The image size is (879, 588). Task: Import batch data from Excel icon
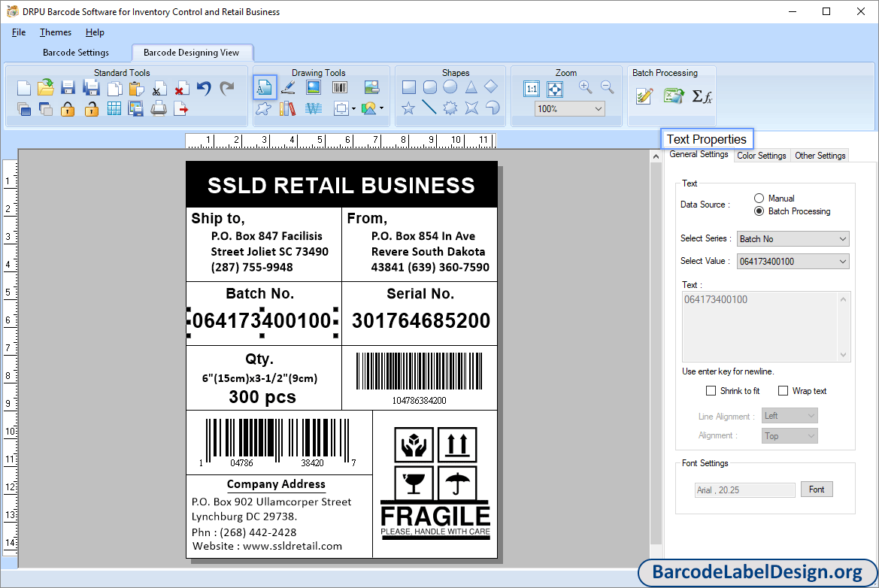click(x=673, y=95)
